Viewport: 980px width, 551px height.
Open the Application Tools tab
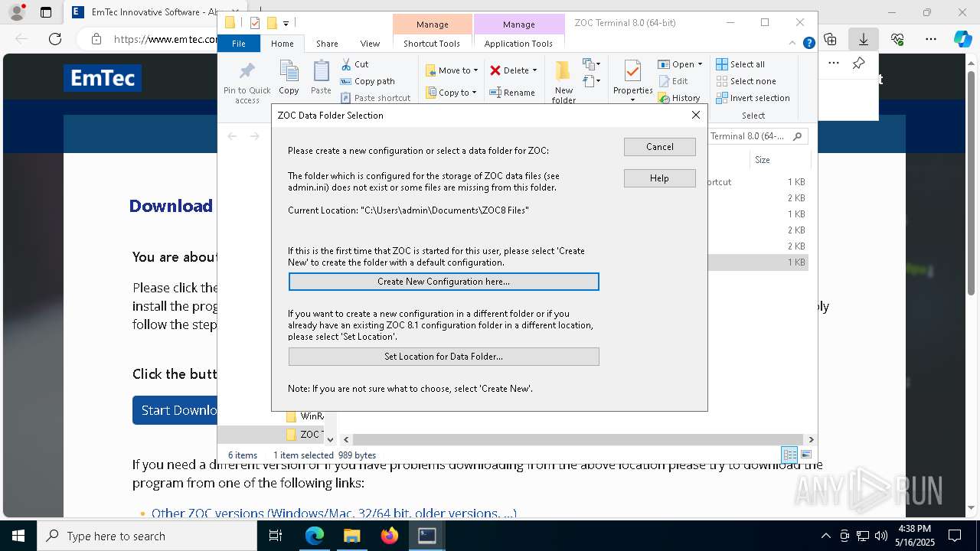pos(518,44)
